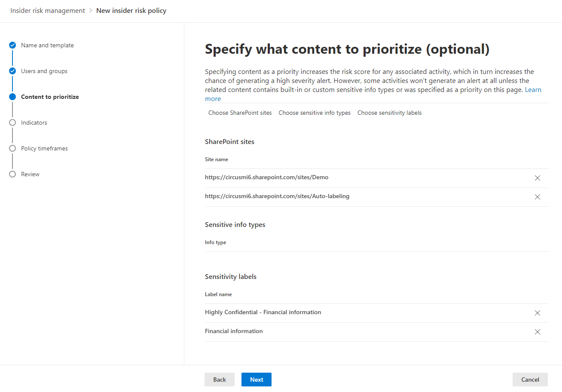The width and height of the screenshot is (562, 392).
Task: Cancel the new insider risk policy
Action: coord(530,380)
